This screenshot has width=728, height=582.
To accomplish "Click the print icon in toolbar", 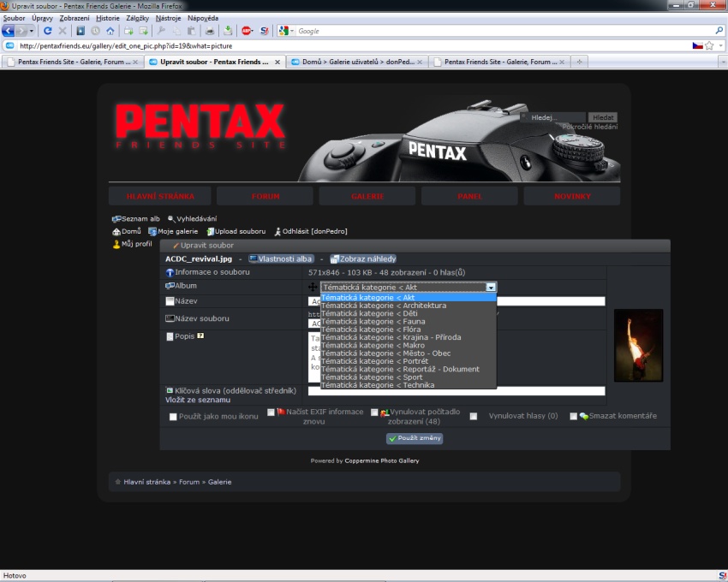I will [210, 31].
